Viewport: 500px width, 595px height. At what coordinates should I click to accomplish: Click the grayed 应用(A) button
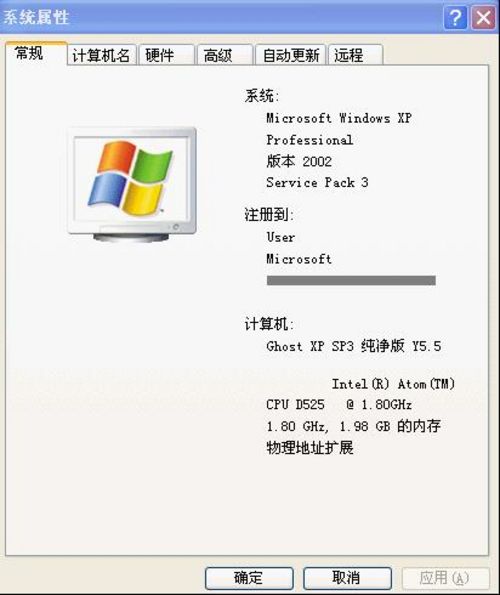click(x=445, y=578)
